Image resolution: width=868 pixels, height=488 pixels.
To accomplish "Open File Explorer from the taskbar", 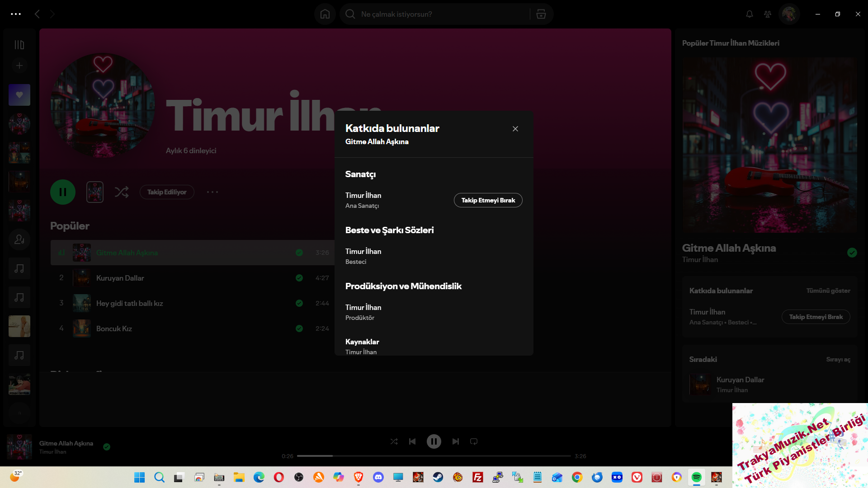I will point(239,477).
